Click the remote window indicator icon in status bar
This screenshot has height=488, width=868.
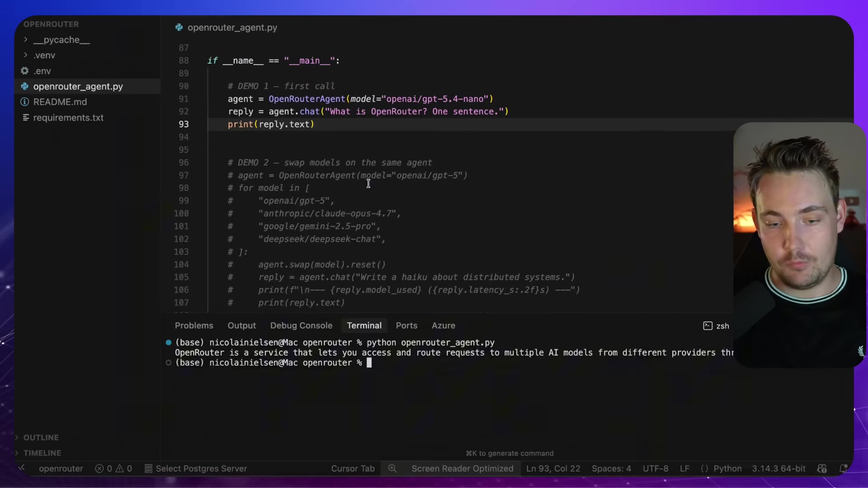(x=22, y=468)
